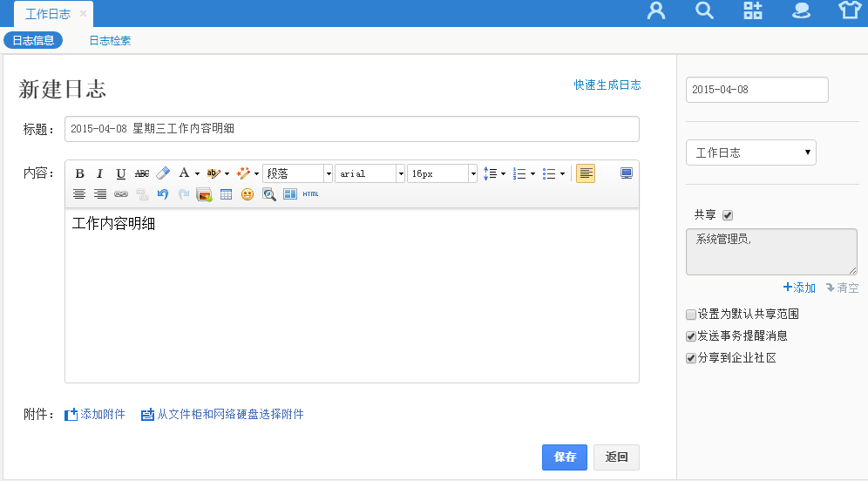Open the user profile icon in header
The width and height of the screenshot is (868, 481).
coord(656,11)
